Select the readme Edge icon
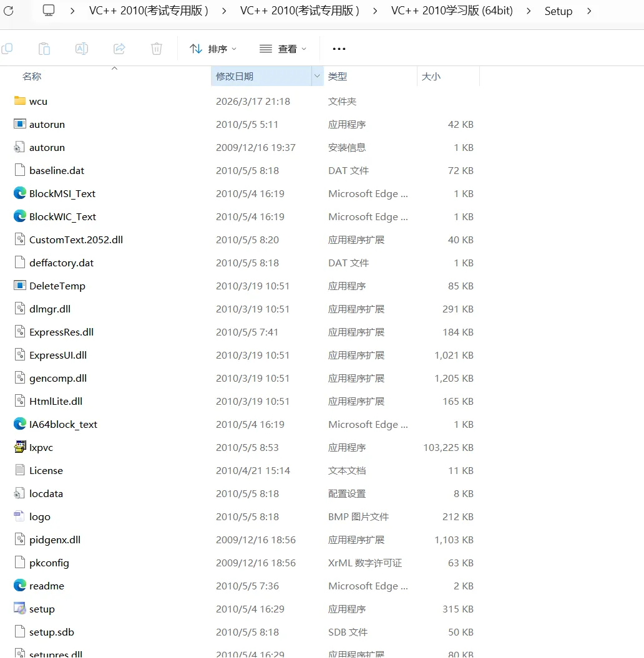The width and height of the screenshot is (644, 658). (x=20, y=586)
